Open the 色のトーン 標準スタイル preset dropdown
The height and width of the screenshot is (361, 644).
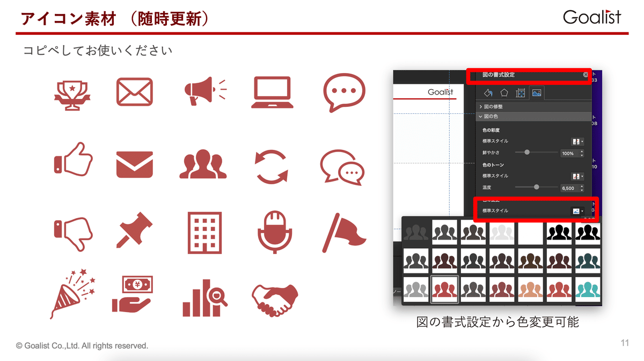[x=578, y=176]
